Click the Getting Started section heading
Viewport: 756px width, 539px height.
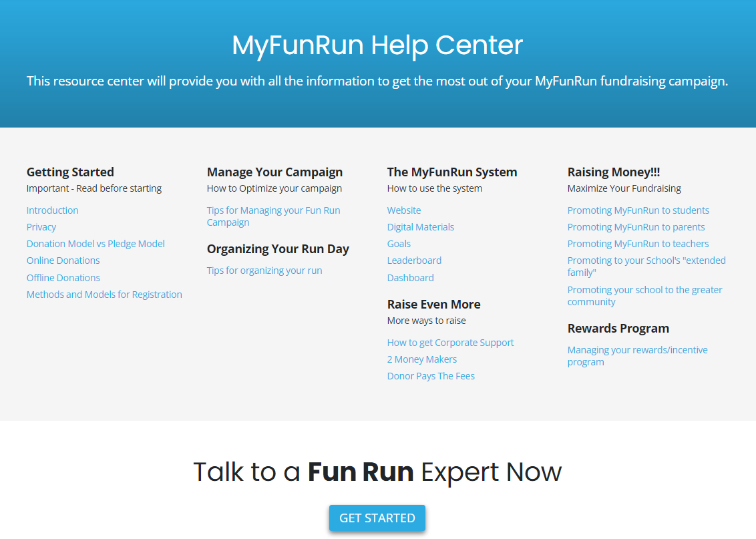(70, 172)
